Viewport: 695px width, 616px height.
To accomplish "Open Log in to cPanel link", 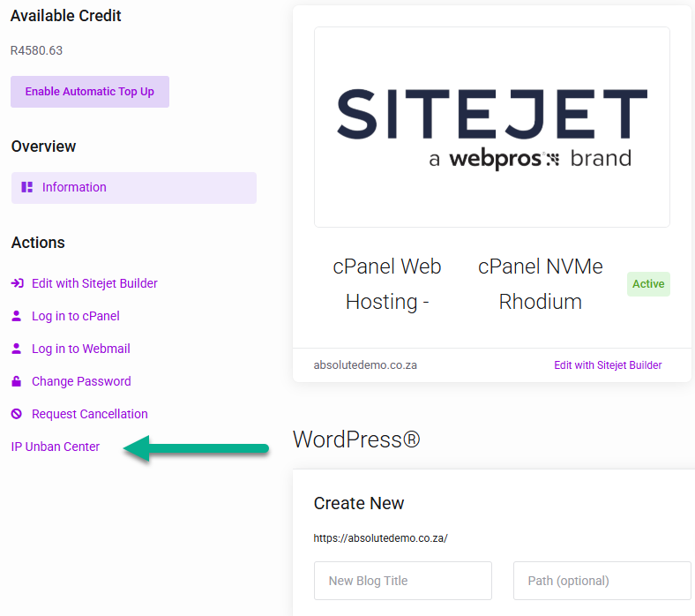I will tap(75, 316).
